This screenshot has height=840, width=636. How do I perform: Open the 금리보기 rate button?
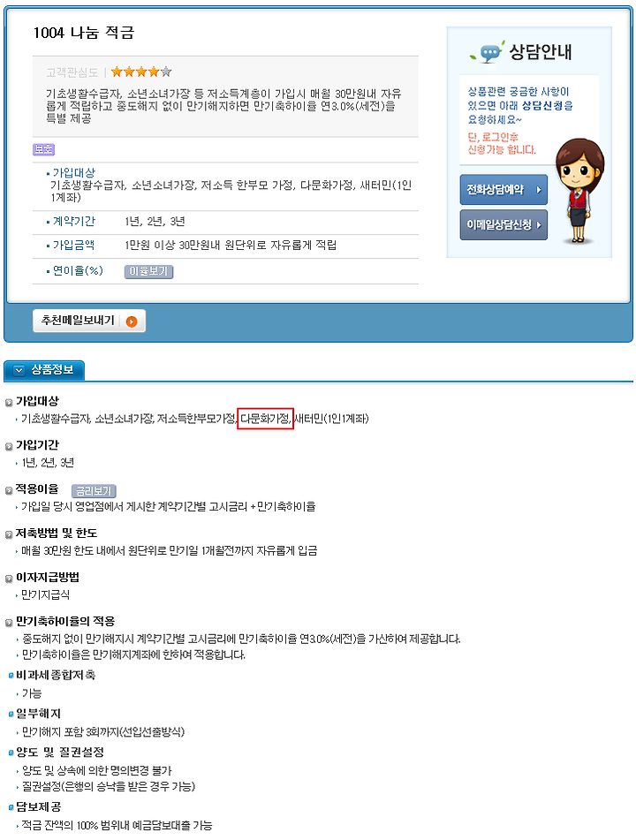coord(94,491)
